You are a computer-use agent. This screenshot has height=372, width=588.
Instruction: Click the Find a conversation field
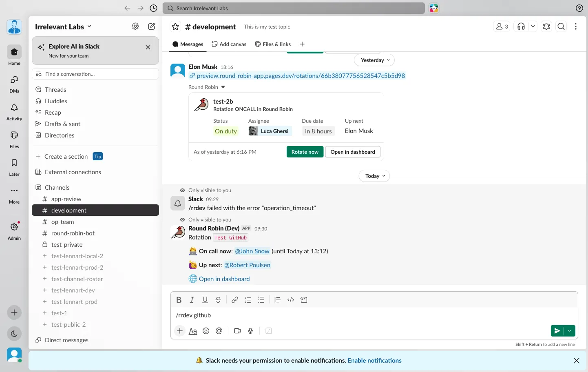(95, 74)
